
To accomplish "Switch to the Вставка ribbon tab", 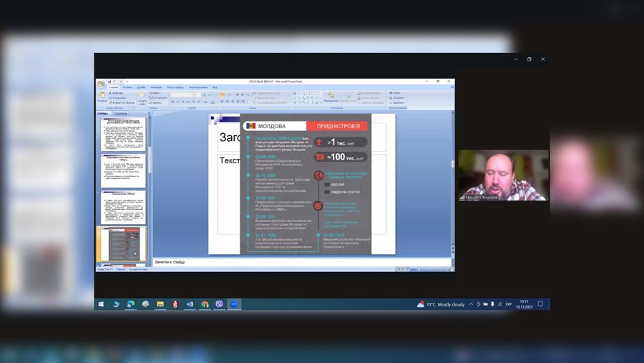I will point(127,87).
